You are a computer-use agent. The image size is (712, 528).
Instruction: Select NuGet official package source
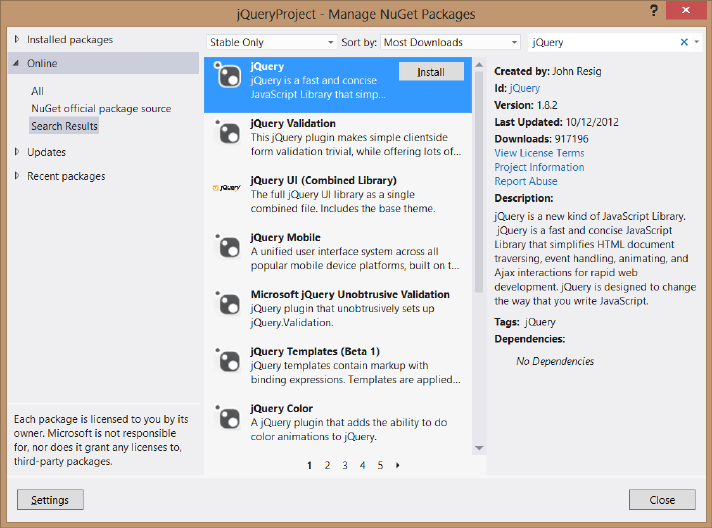[101, 109]
